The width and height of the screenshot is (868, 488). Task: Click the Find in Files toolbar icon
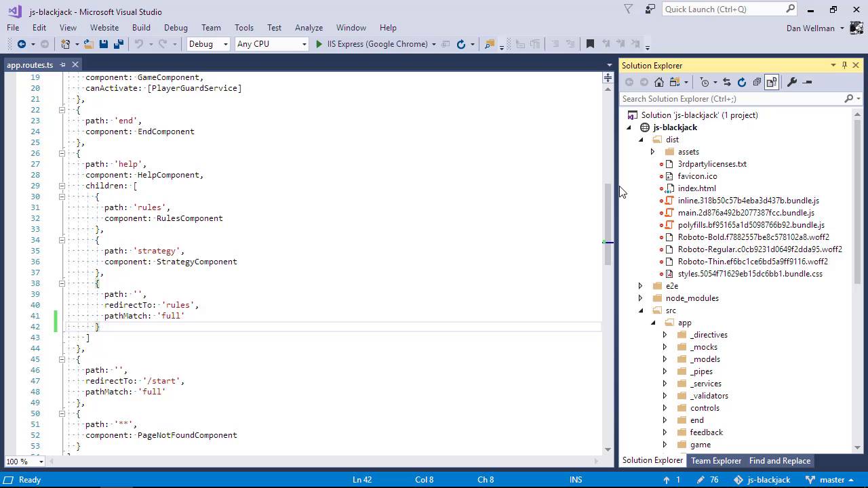point(489,44)
